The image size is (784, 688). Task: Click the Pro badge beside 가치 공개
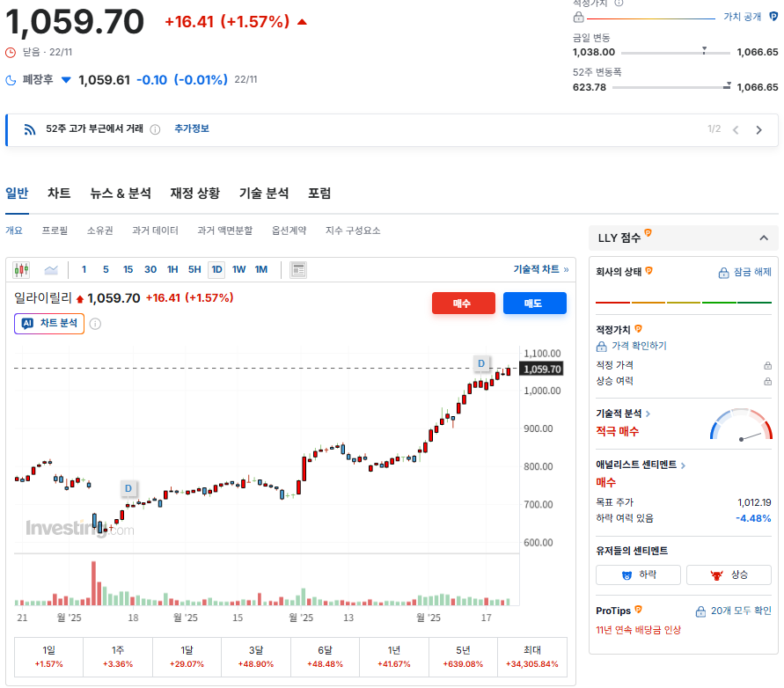tap(773, 17)
